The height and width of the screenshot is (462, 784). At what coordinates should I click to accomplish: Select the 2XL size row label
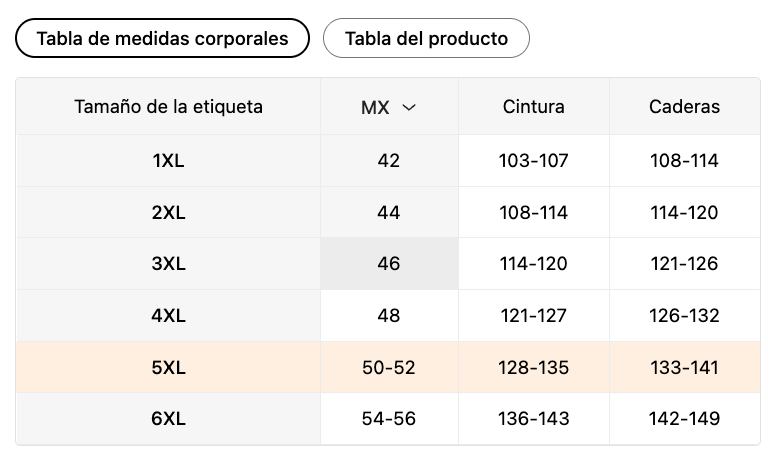168,212
